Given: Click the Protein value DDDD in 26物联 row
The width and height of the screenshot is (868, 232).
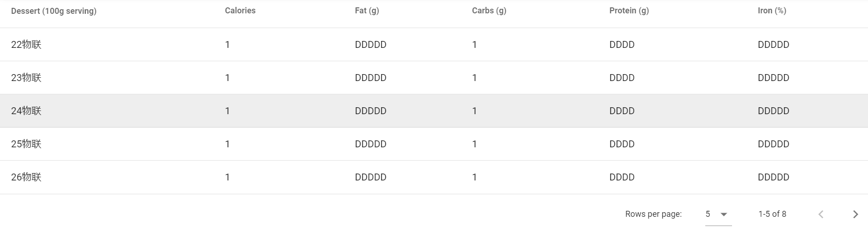Looking at the screenshot, I should click(x=622, y=177).
